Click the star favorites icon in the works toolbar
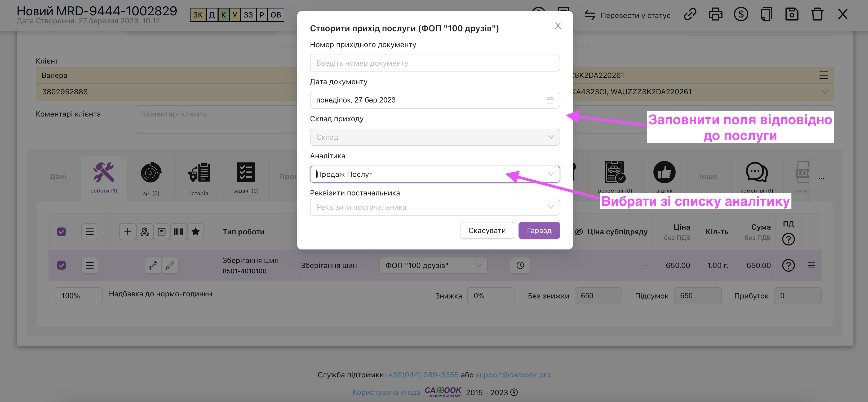This screenshot has width=868, height=402. [x=196, y=232]
